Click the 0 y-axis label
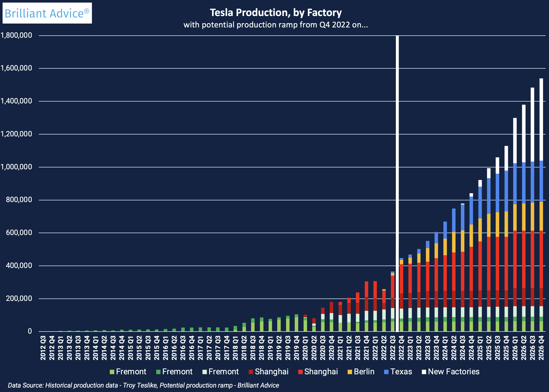This screenshot has height=392, width=549. [30, 331]
